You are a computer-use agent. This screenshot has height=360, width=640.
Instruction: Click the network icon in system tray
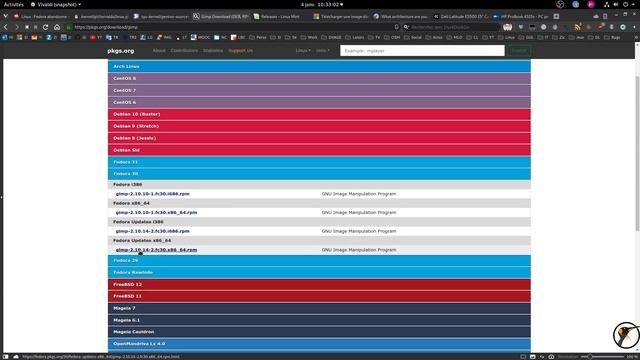[607, 4]
